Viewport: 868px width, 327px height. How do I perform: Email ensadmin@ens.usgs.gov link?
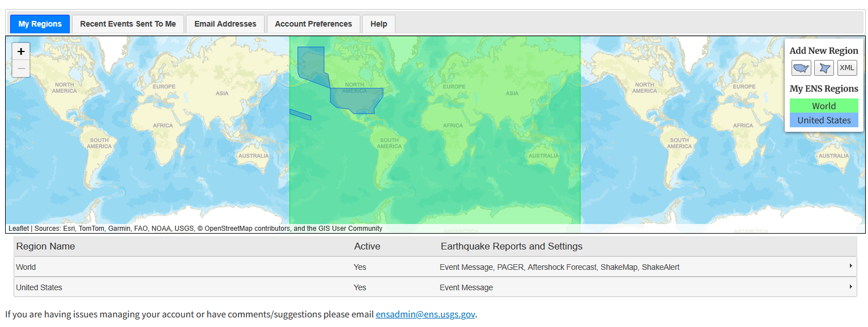[425, 315]
